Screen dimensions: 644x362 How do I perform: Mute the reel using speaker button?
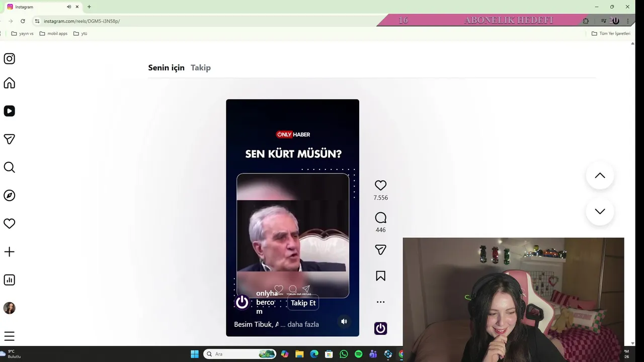click(x=344, y=321)
